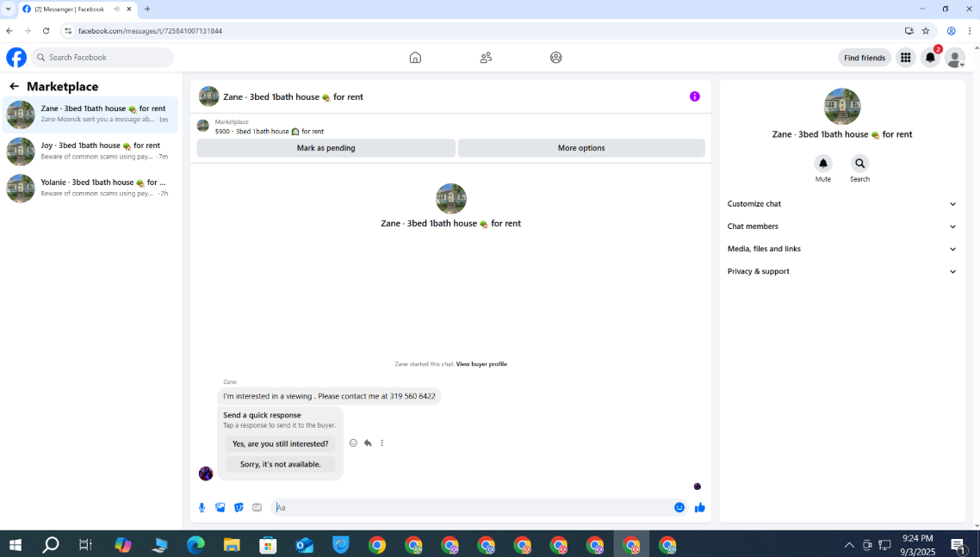Screen dimensions: 980x557
Task: Open Yolanie's 3bed 1bath house conversation
Action: click(90, 189)
